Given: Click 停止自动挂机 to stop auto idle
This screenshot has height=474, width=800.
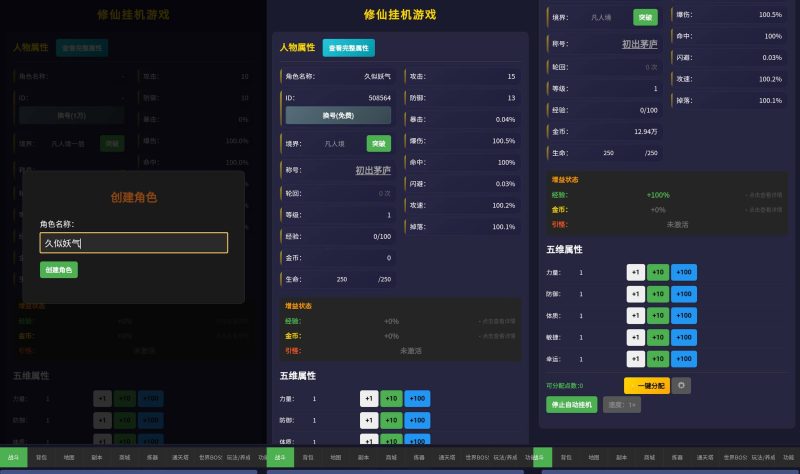Looking at the screenshot, I should pos(571,405).
